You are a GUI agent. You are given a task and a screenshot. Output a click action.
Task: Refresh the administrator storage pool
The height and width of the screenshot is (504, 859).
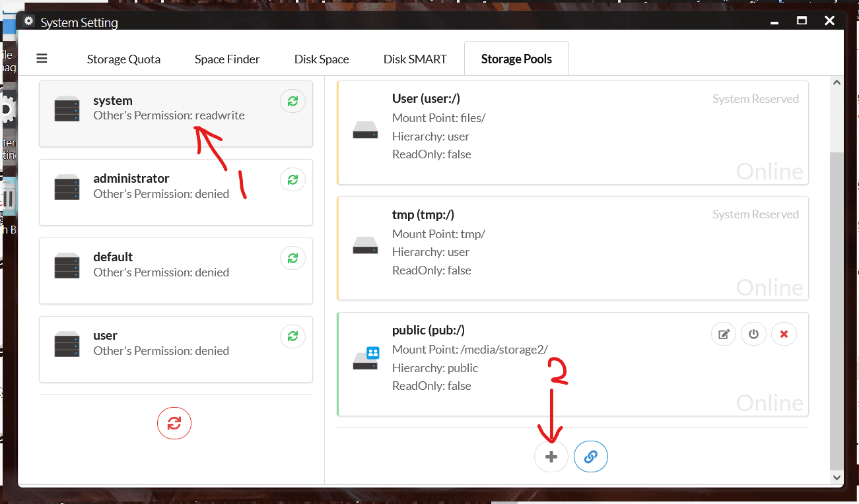coord(292,179)
